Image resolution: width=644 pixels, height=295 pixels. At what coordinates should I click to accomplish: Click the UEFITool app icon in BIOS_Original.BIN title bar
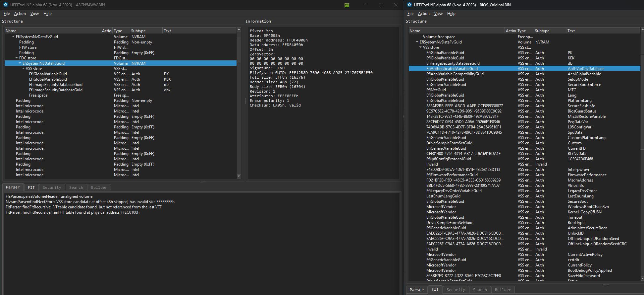[x=409, y=5]
